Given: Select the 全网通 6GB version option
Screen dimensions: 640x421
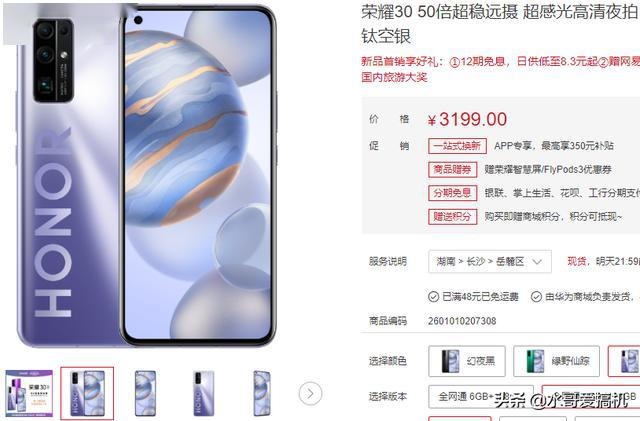Looking at the screenshot, I should pos(480,396).
